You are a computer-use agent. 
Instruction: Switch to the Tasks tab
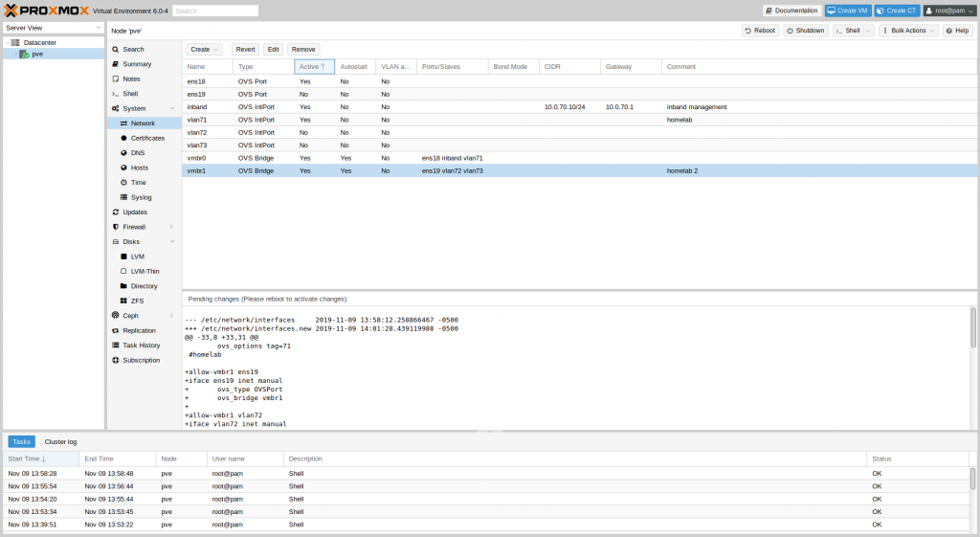point(21,442)
